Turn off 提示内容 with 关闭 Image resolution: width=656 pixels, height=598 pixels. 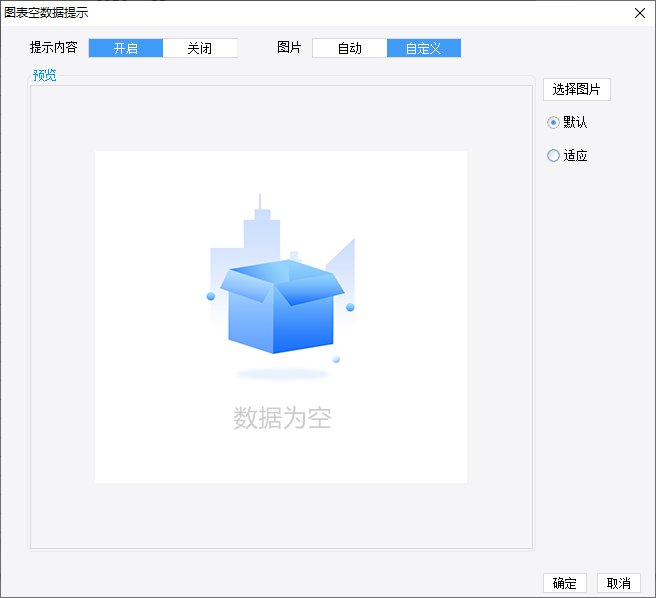pos(200,48)
